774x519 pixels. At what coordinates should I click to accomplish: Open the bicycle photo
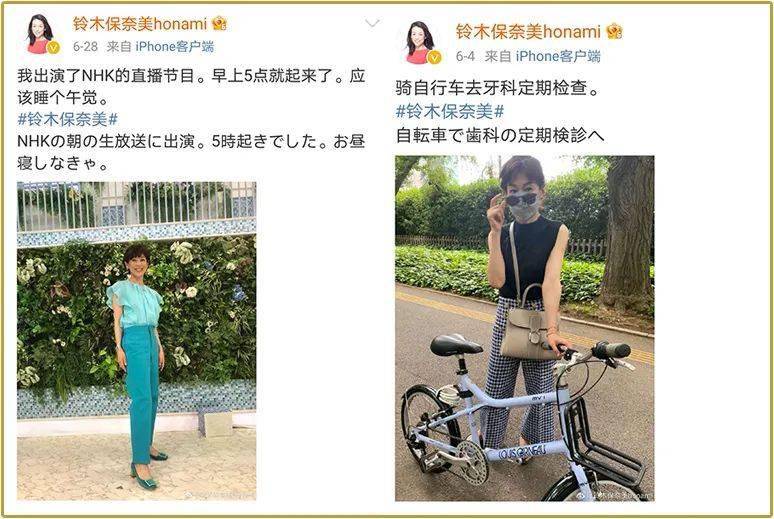coord(525,328)
